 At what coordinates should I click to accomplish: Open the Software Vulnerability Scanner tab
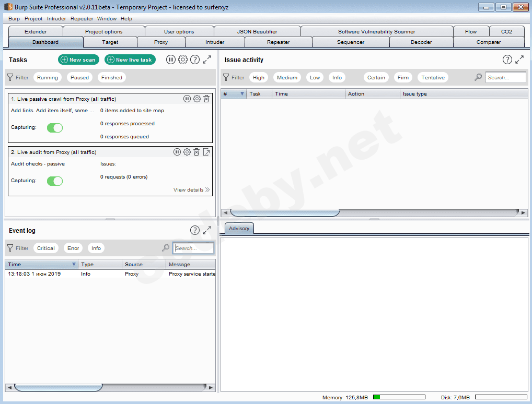pyautogui.click(x=377, y=31)
